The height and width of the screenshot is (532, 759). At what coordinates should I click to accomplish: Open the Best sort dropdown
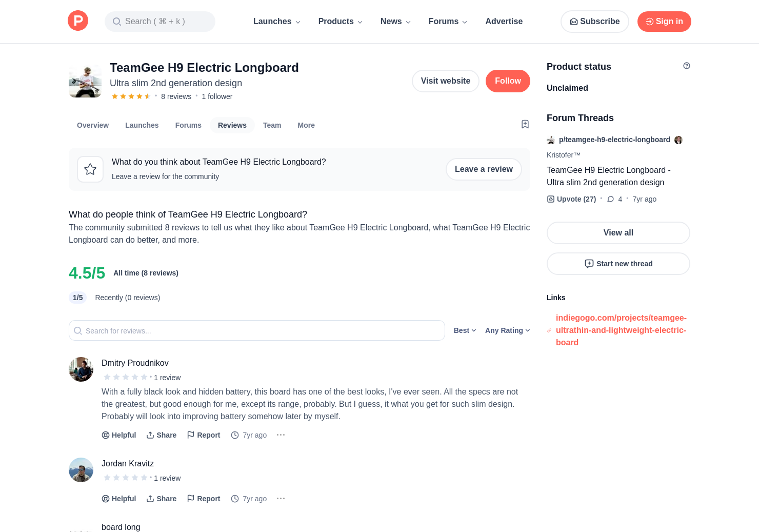pyautogui.click(x=465, y=330)
